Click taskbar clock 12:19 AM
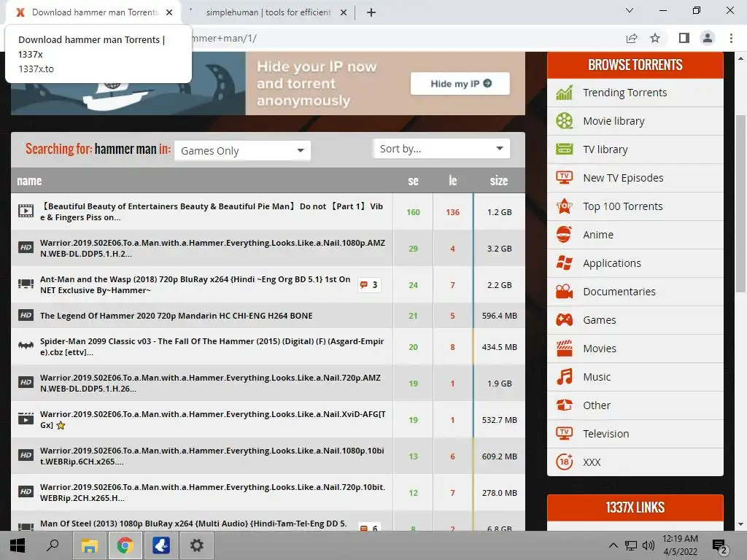Screen dimensions: 747x560 coord(680,545)
